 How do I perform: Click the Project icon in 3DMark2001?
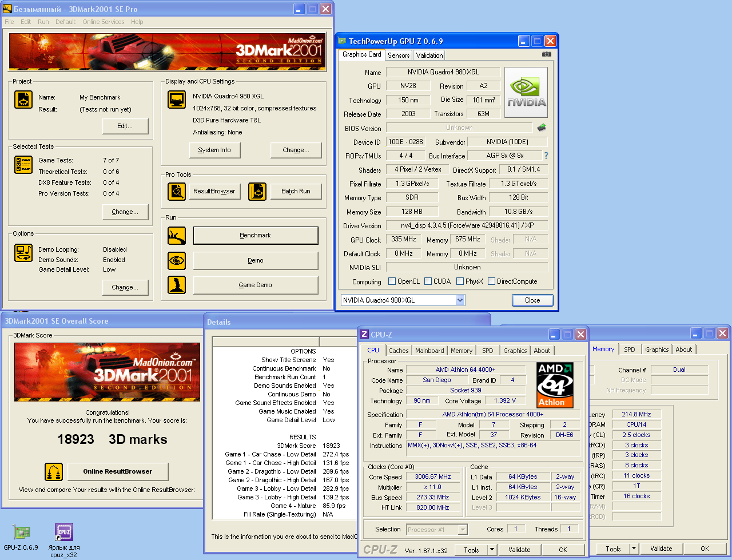[x=23, y=100]
